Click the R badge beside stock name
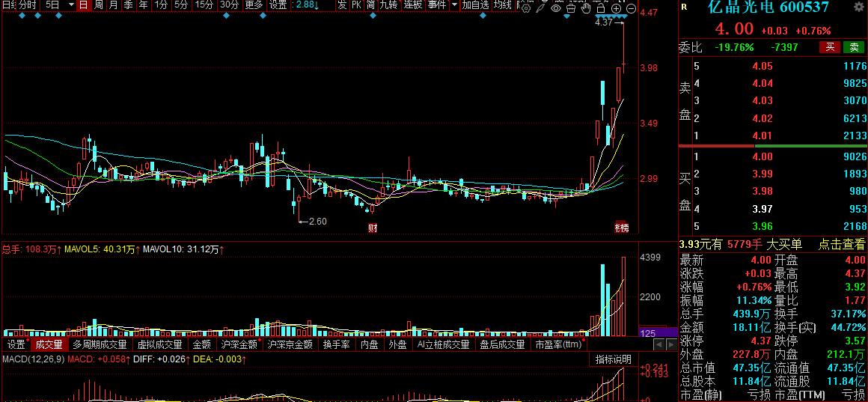 (x=684, y=7)
